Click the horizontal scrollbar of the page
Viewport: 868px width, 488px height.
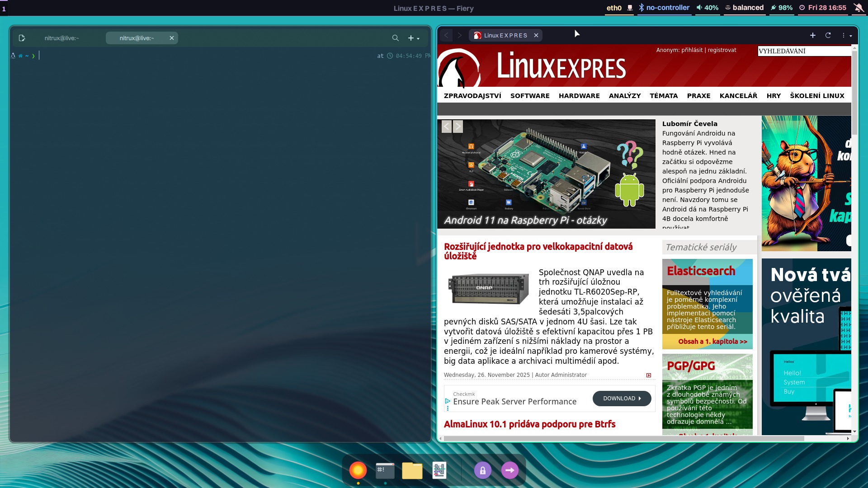[x=624, y=438]
